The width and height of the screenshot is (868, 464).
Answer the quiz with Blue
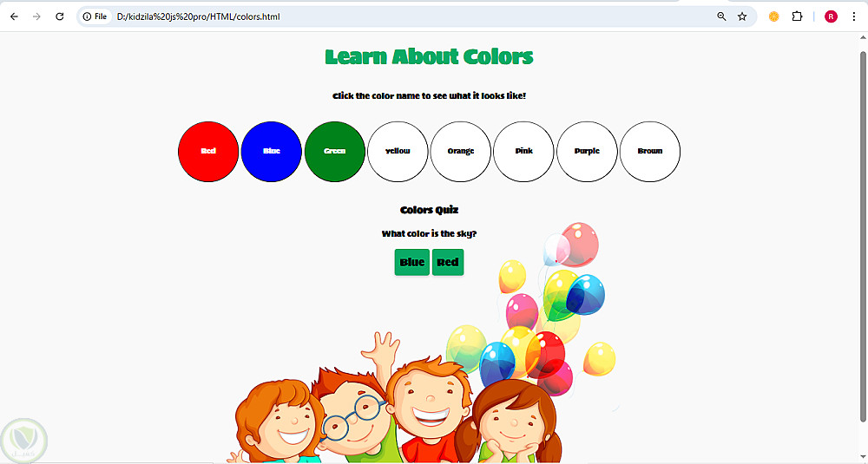coord(411,262)
